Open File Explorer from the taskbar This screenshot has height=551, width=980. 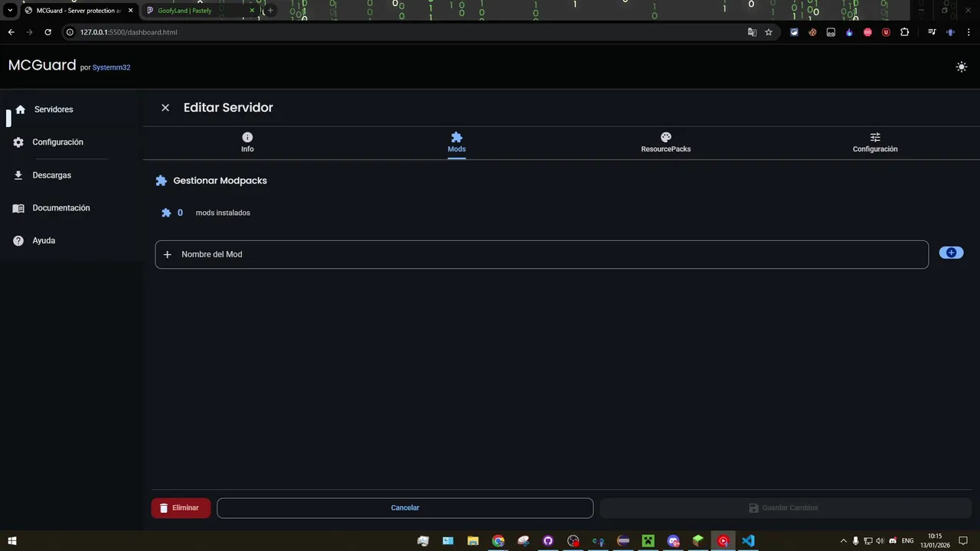473,541
